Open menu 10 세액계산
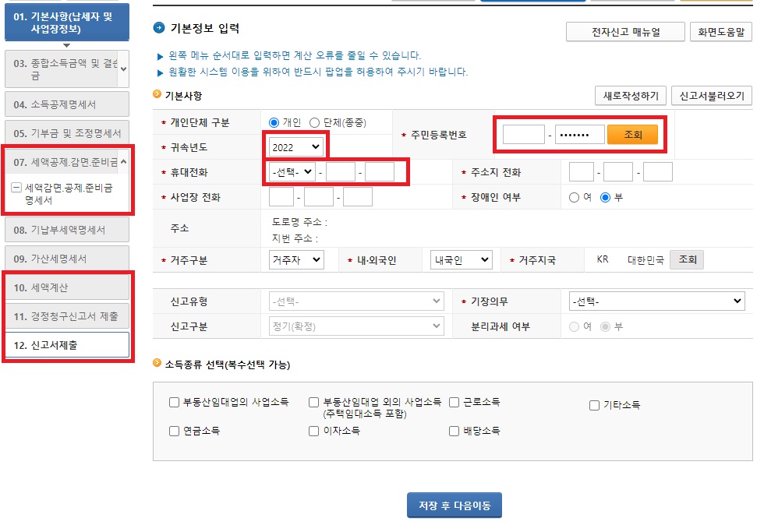 tap(67, 287)
